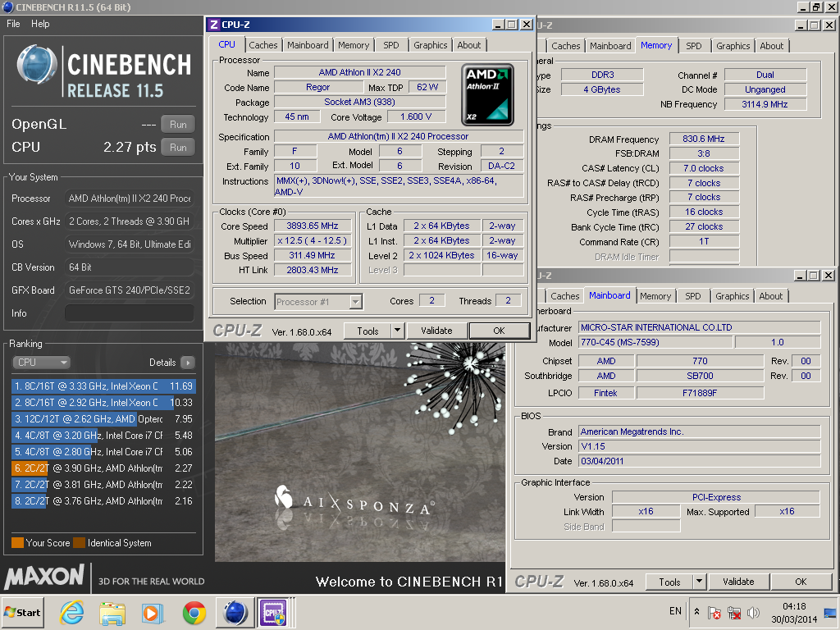Screen dimensions: 840x630
Task: Select ranking row 6 your score 2.27
Action: coord(103,468)
